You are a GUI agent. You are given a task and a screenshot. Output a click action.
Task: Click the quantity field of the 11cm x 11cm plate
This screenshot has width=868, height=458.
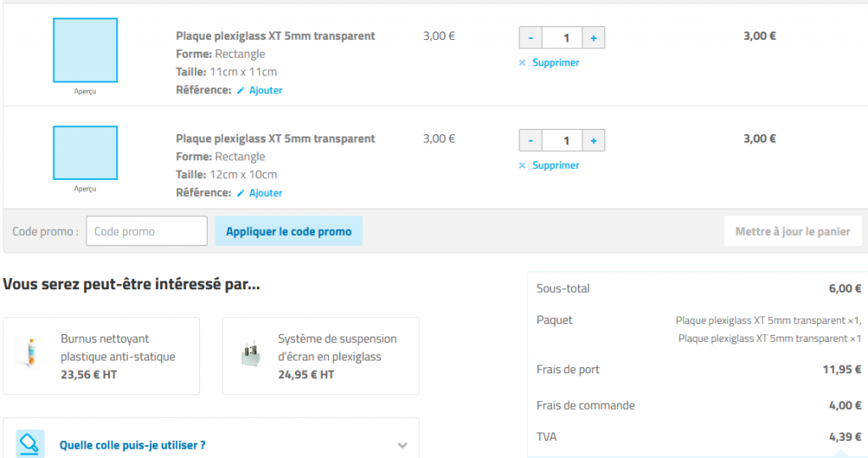562,38
